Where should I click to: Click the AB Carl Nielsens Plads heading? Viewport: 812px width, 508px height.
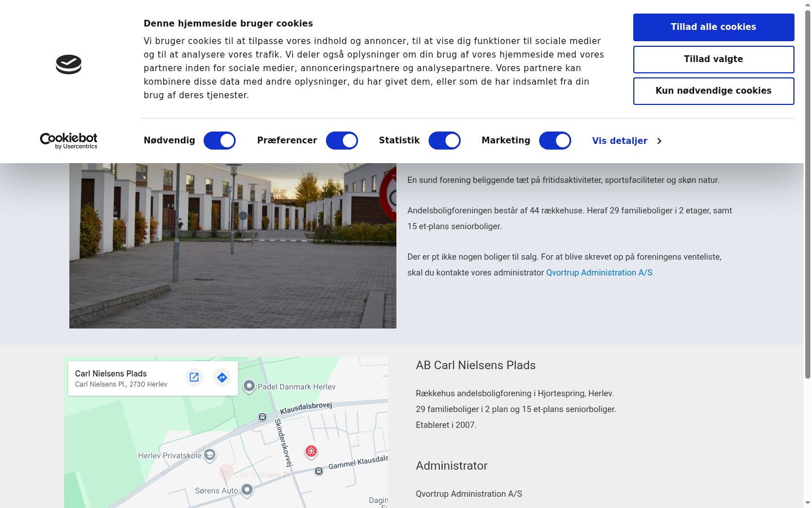pyautogui.click(x=476, y=365)
